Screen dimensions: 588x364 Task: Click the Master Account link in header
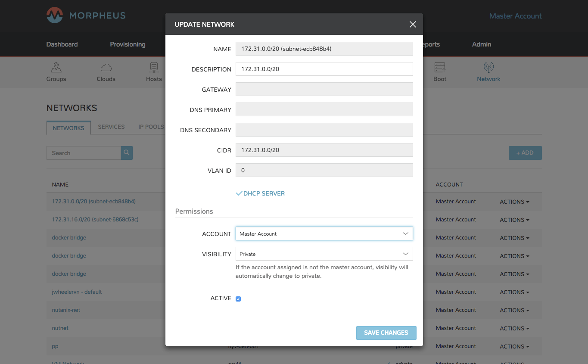click(x=515, y=16)
